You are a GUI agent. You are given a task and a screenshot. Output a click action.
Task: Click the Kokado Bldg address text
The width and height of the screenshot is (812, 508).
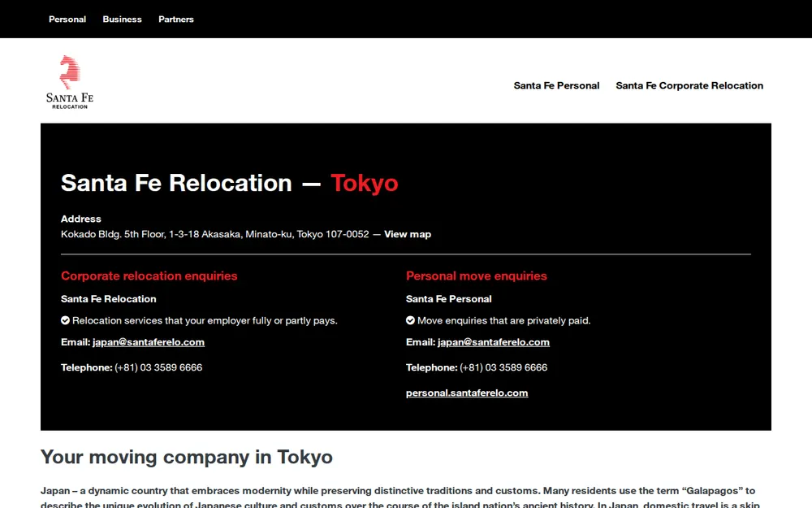click(215, 234)
